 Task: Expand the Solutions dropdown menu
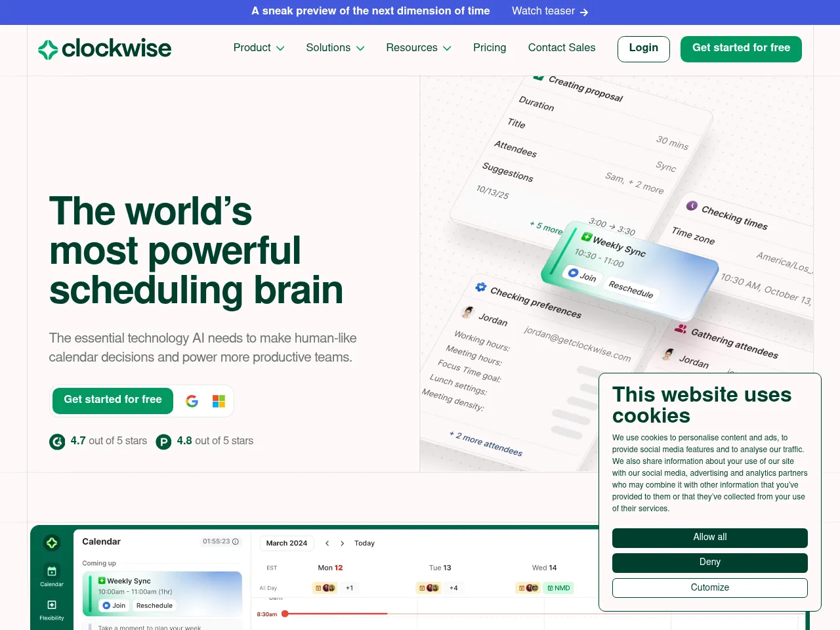point(335,48)
